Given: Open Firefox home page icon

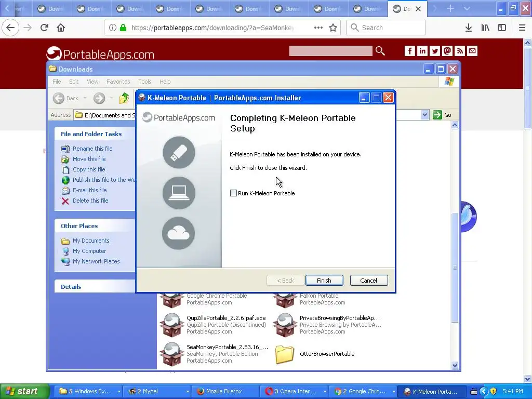Looking at the screenshot, I should pyautogui.click(x=61, y=28).
